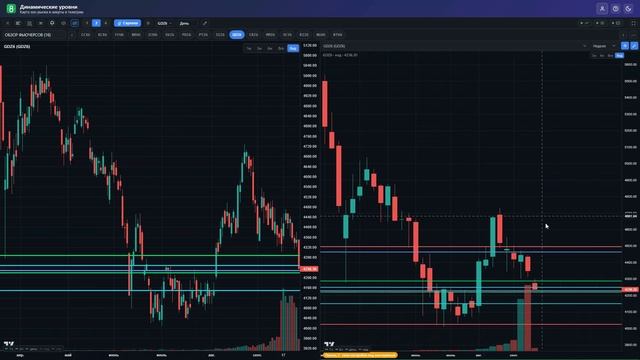Image resolution: width=640 pixels, height=360 pixels.
Task: Open the Скринер button
Action: coord(127,23)
